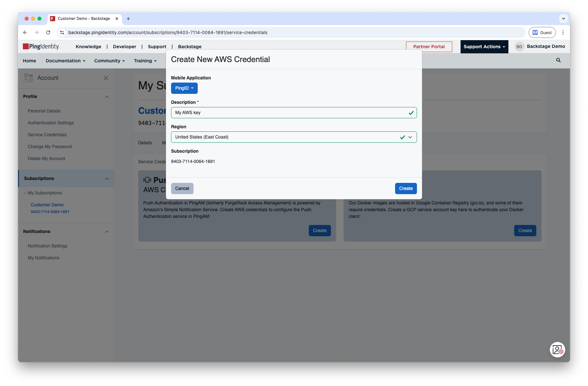This screenshot has width=588, height=386.
Task: Close the Account sidebar panel
Action: [106, 78]
